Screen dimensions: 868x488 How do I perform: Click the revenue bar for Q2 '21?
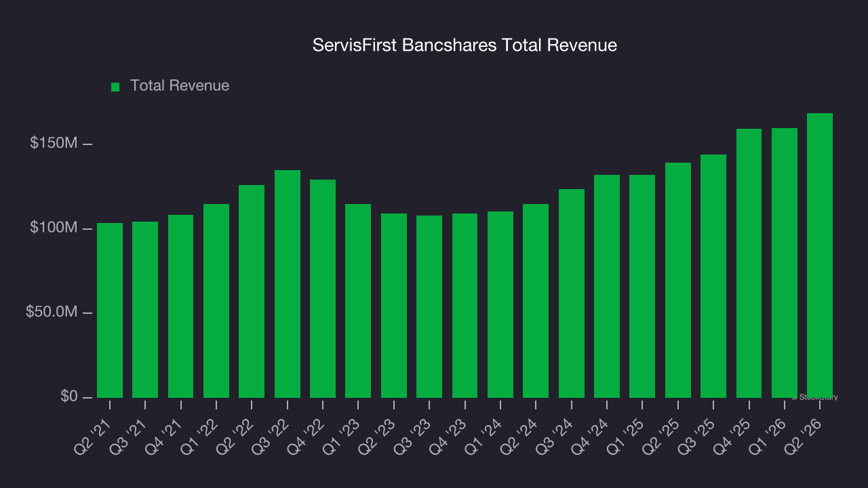coord(110,310)
